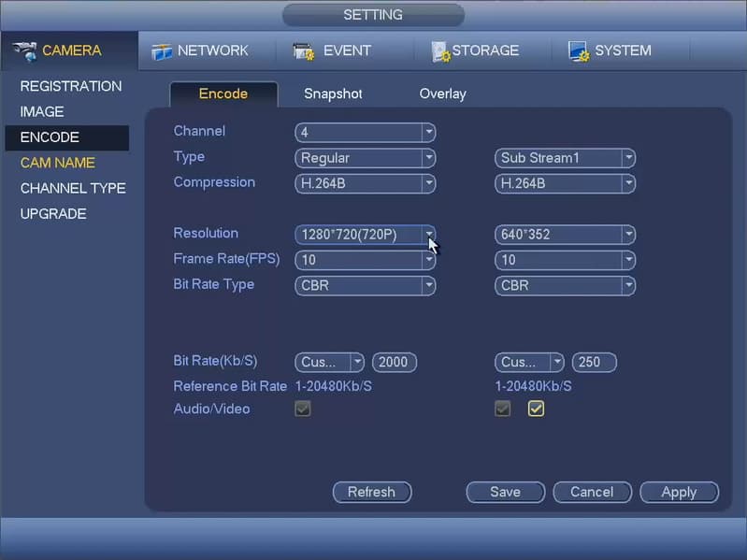The height and width of the screenshot is (560, 747).
Task: Open sub stream Cus... bit rate dropdown
Action: 530,363
